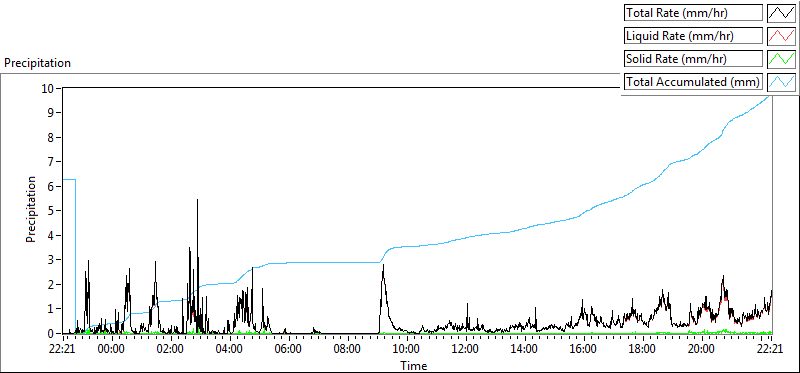Image resolution: width=800 pixels, height=373 pixels.
Task: Click the starting 22:21 time label
Action: coord(63,350)
